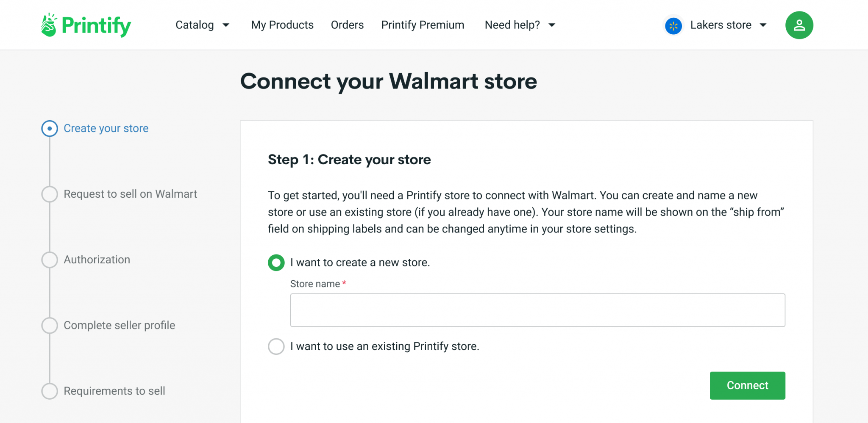Click the Complete seller profile step circle
This screenshot has width=868, height=423.
coord(49,325)
